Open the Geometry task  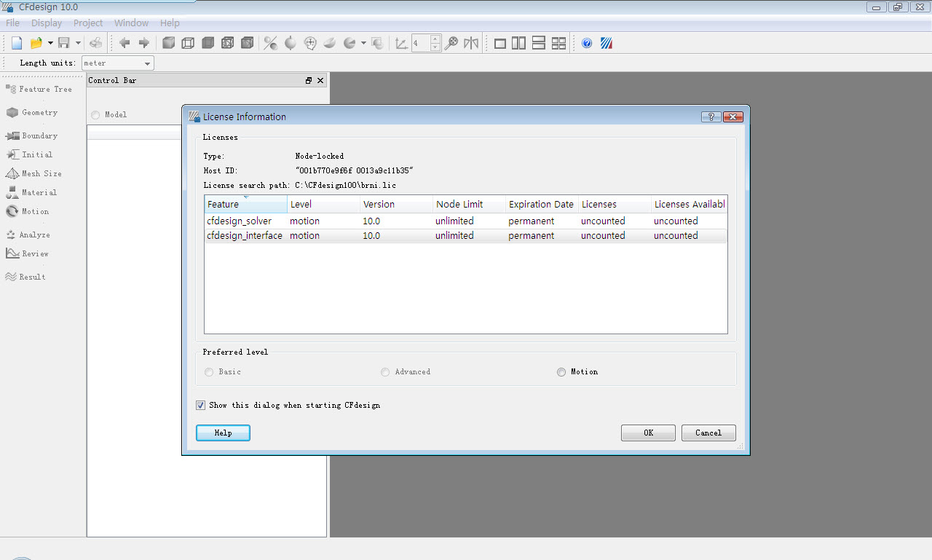tap(31, 113)
